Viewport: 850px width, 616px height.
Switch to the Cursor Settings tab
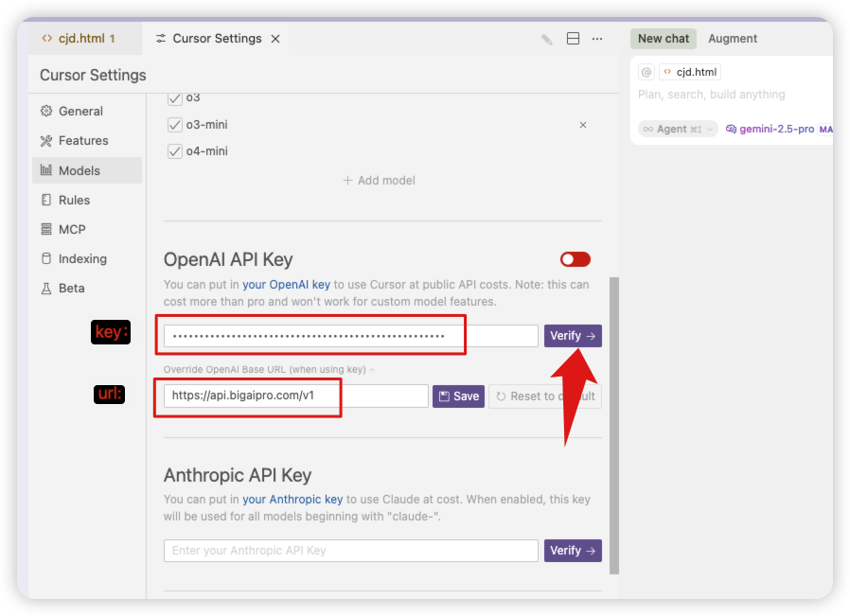tap(217, 39)
